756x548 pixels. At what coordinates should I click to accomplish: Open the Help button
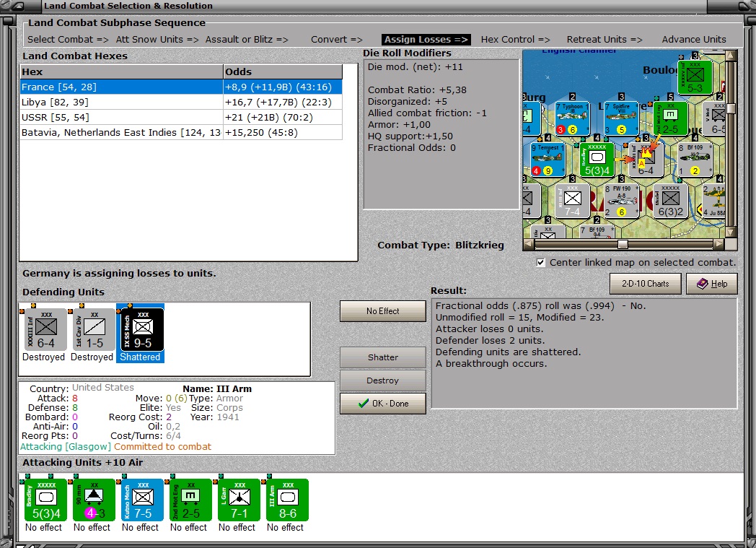click(x=712, y=284)
